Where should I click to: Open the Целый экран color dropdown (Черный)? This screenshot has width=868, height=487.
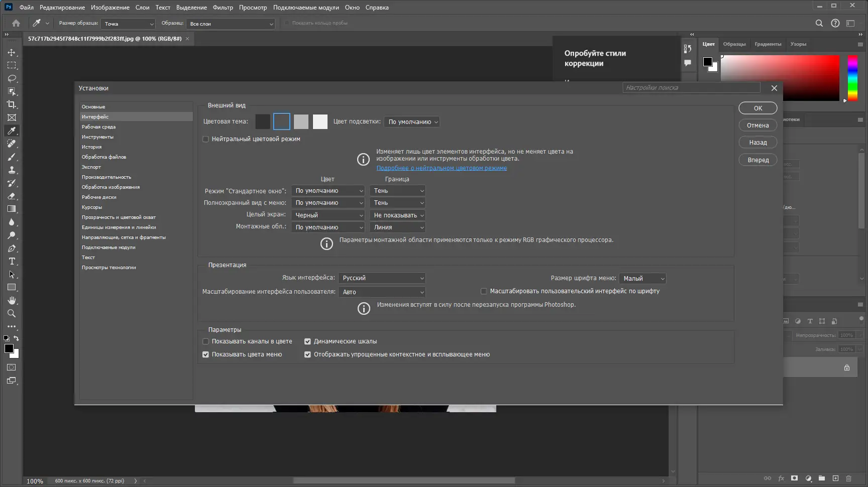328,215
